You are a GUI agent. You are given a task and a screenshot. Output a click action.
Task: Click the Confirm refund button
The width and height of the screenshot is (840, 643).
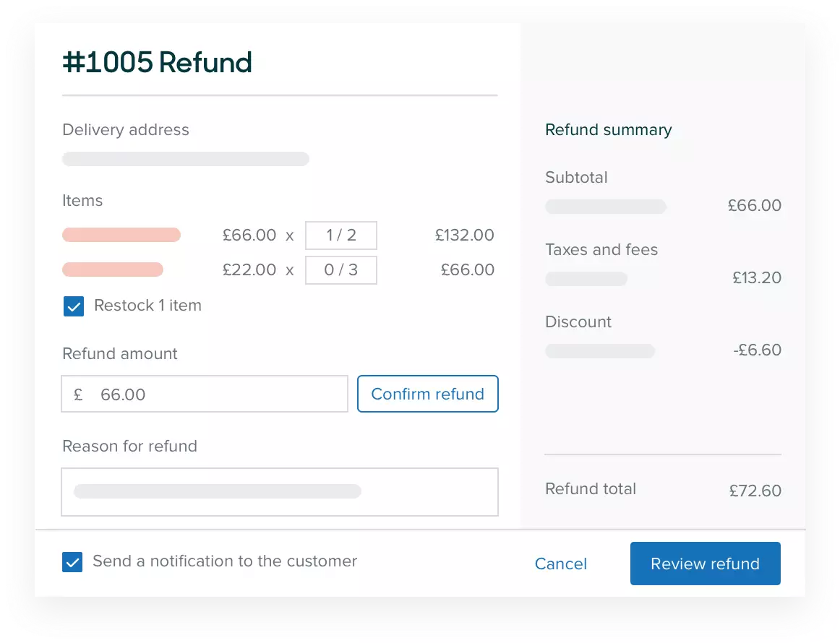[427, 394]
